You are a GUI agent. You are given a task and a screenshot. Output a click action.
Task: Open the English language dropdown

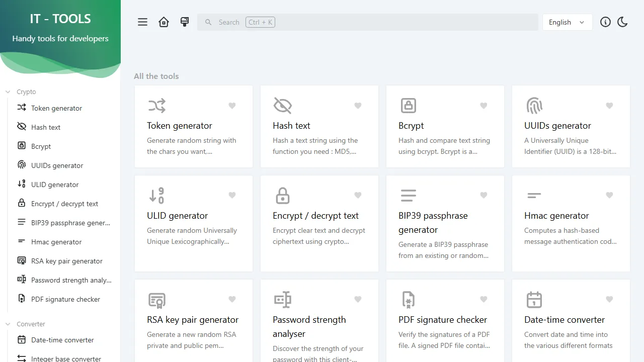point(567,22)
